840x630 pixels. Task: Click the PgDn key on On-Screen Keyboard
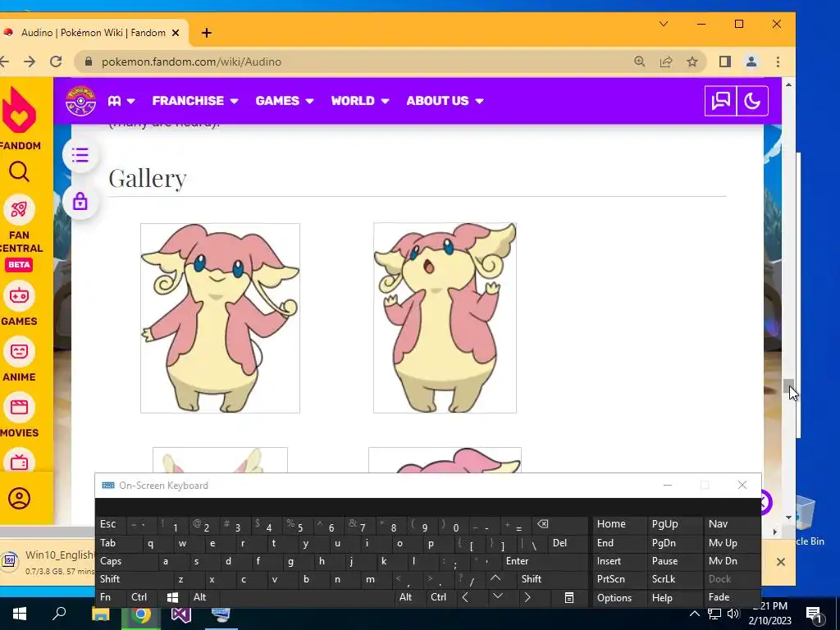pos(674,543)
